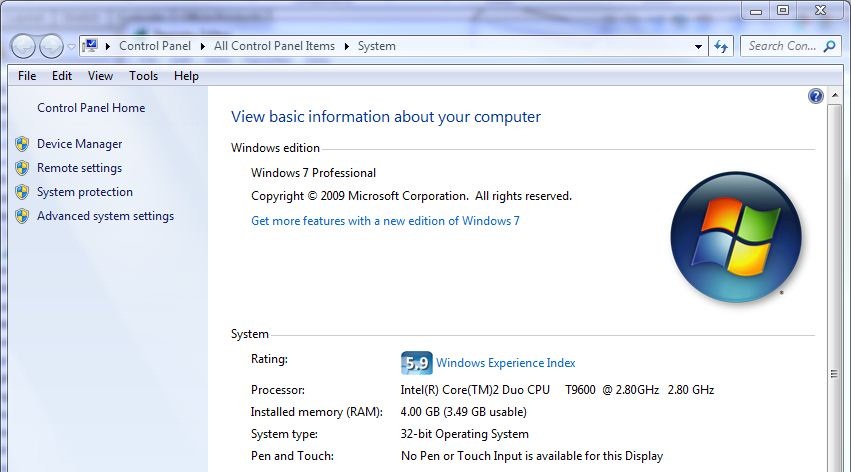Screen dimensions: 851x472
Task: Expand arrow after Control Panel breadcrumb
Action: (202, 47)
